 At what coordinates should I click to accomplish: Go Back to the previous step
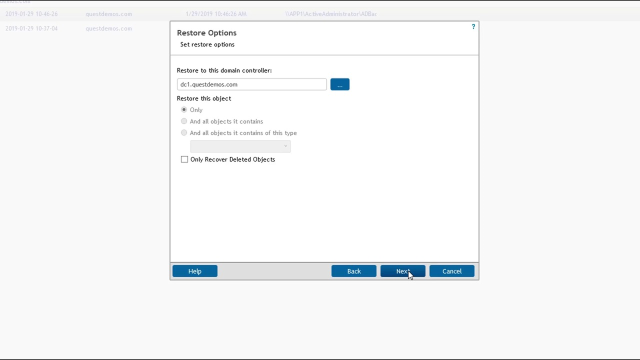(354, 271)
